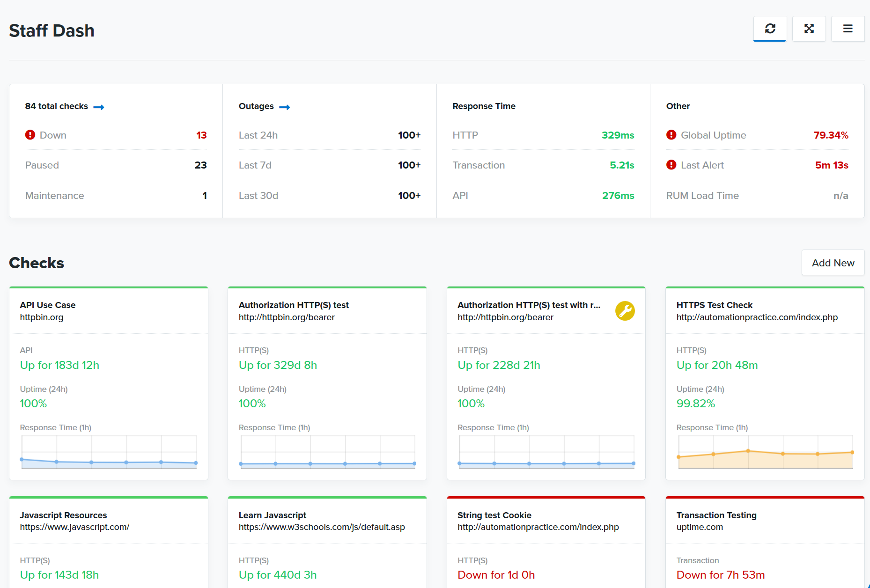Open the HTTPS Test Check card title

714,305
